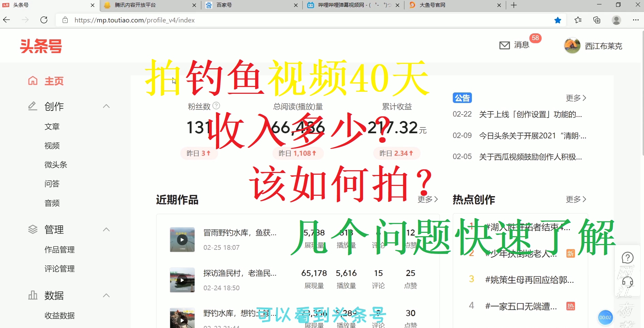Open 音频 in the sidebar
Image resolution: width=644 pixels, height=328 pixels.
click(x=52, y=203)
